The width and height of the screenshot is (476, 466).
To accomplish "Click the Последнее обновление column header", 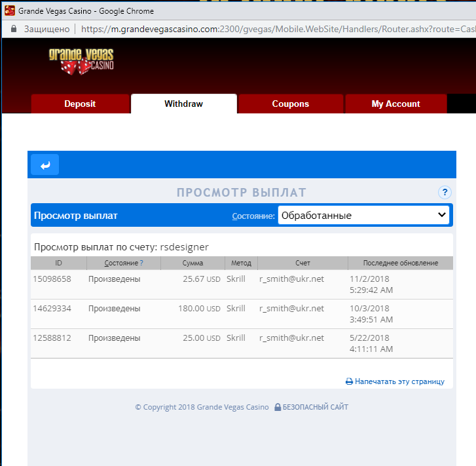I will tap(401, 263).
